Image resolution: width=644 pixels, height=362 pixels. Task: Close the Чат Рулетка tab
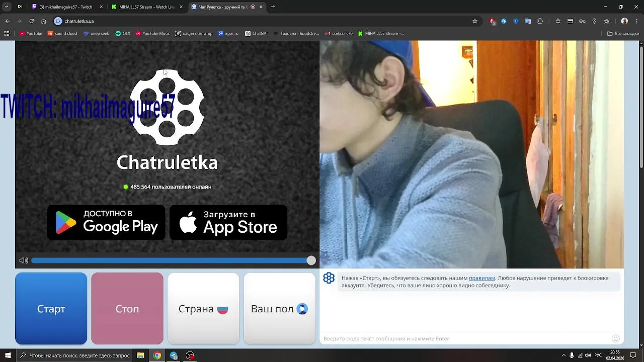(x=261, y=7)
